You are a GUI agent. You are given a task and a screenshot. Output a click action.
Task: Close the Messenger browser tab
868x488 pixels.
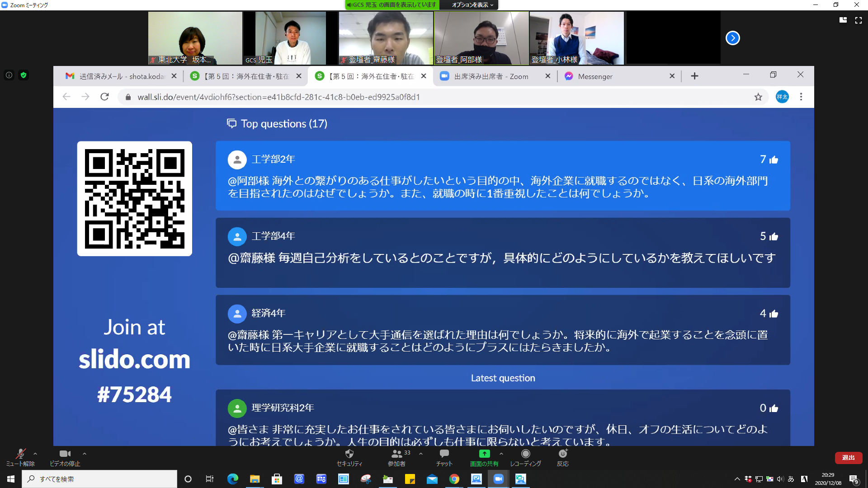click(x=672, y=76)
